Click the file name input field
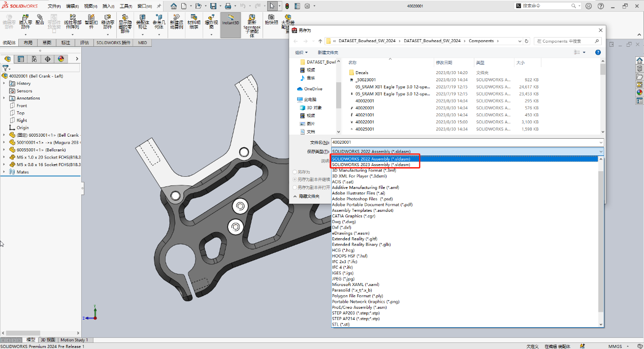The height and width of the screenshot is (349, 644). 467,142
